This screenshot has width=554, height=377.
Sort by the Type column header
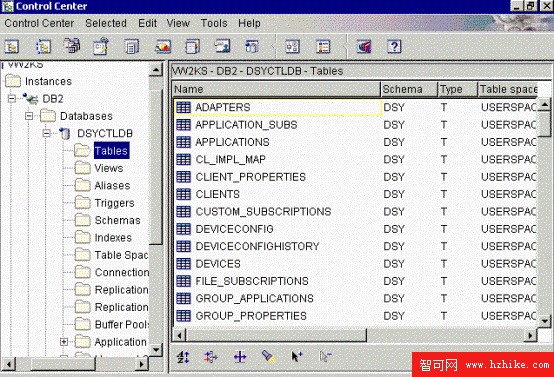tap(458, 89)
